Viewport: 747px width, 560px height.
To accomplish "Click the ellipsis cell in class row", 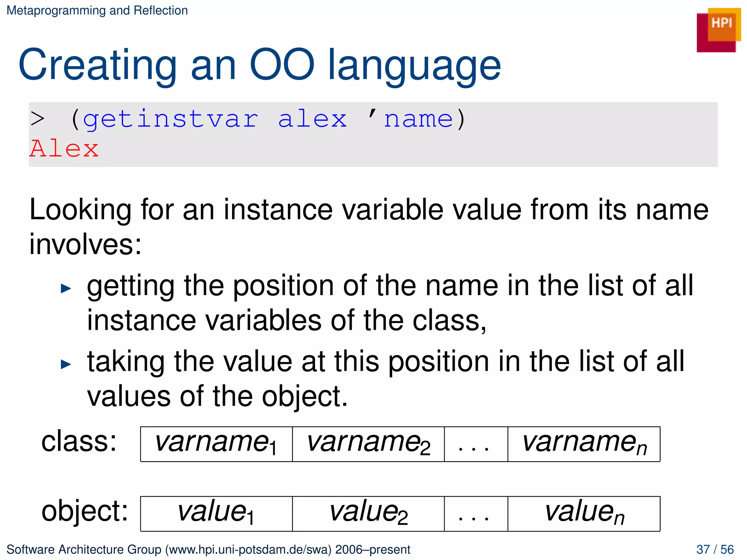I will pyautogui.click(x=476, y=444).
